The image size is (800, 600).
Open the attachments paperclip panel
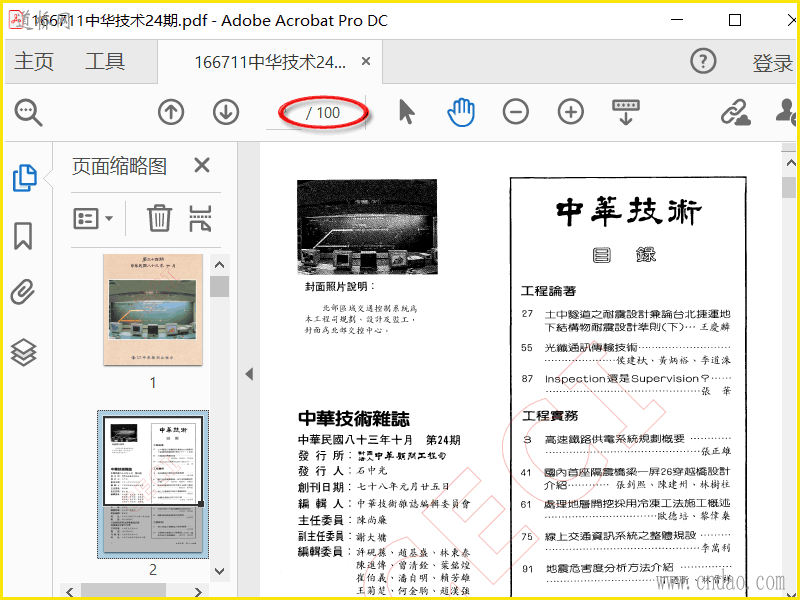(23, 292)
